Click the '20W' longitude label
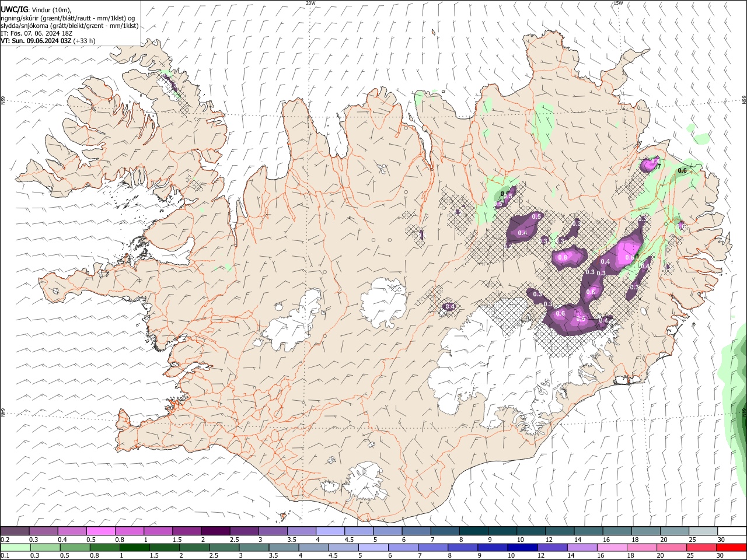Screen dimensions: 747x560 point(310,3)
